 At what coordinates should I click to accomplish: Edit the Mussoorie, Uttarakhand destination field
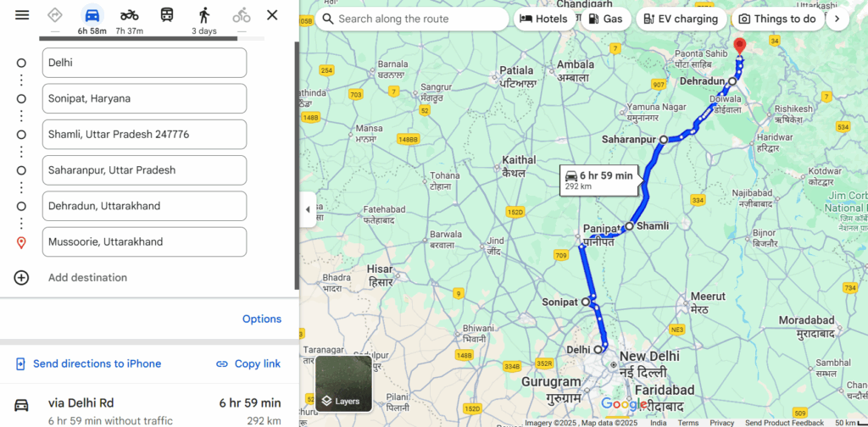tap(144, 241)
